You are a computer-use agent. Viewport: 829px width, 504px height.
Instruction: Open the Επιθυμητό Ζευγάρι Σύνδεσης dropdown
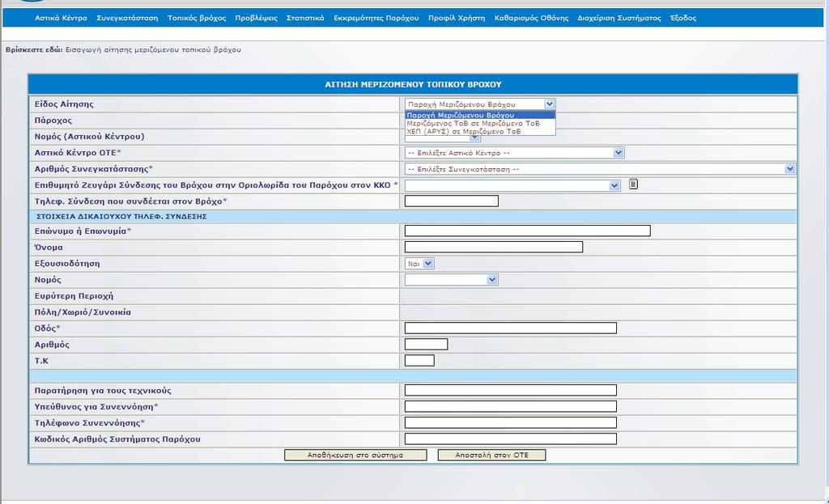(512, 185)
